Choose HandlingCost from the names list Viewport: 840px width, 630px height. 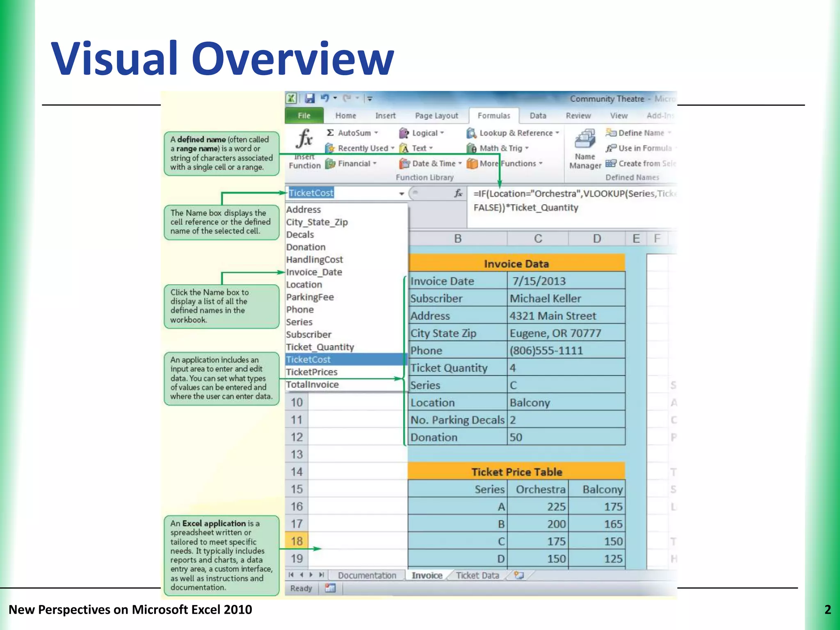coord(346,260)
